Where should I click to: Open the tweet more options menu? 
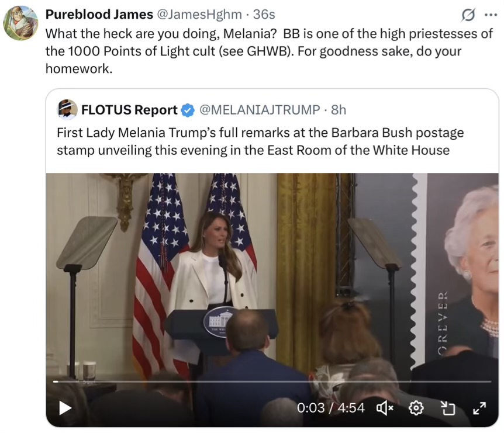click(x=491, y=15)
